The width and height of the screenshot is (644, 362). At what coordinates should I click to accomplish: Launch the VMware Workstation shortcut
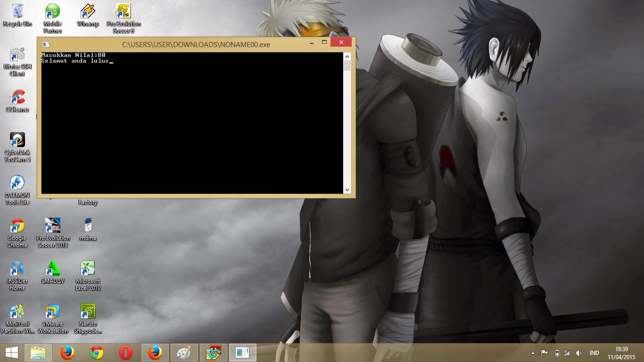53,319
